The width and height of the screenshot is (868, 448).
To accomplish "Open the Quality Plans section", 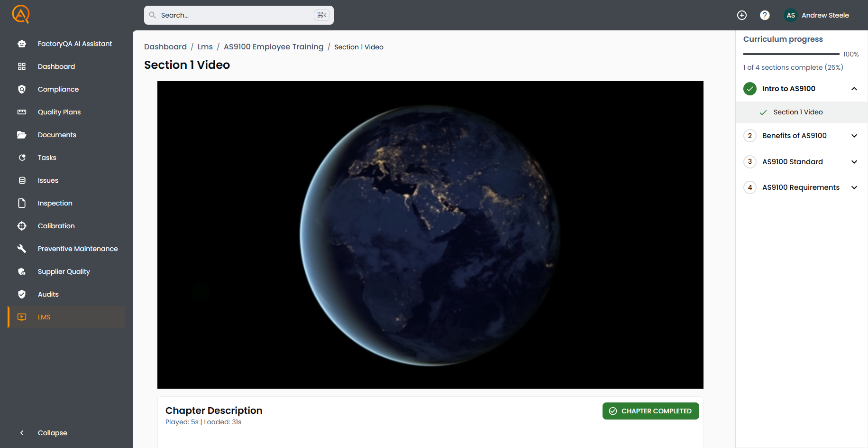I will [x=59, y=112].
